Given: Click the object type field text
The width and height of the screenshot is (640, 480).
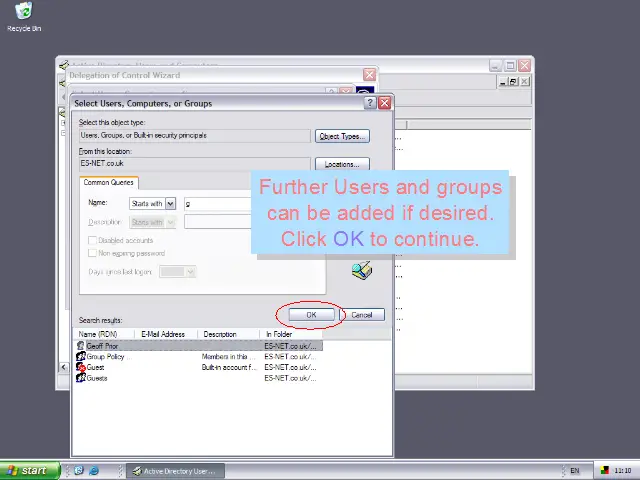Looking at the screenshot, I should [x=144, y=136].
